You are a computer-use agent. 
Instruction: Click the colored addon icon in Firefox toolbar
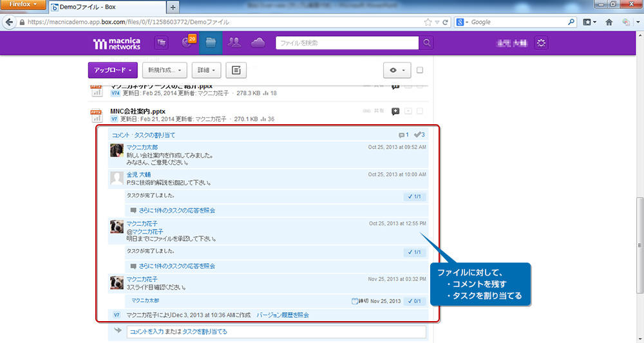click(x=625, y=22)
